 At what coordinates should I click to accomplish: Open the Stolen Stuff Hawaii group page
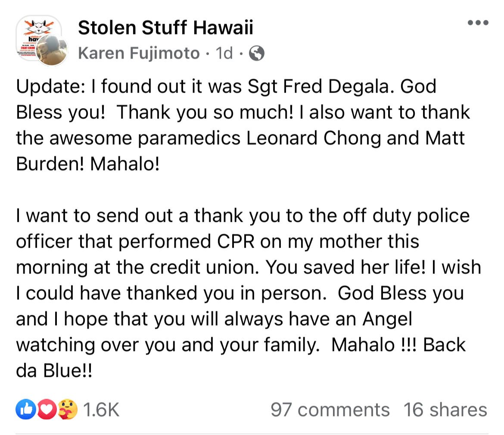[x=165, y=27]
